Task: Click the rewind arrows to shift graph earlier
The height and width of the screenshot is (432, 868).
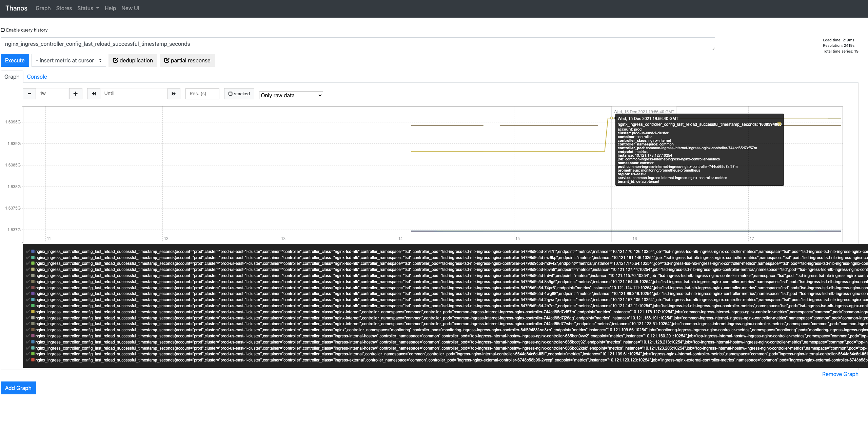Action: point(94,94)
